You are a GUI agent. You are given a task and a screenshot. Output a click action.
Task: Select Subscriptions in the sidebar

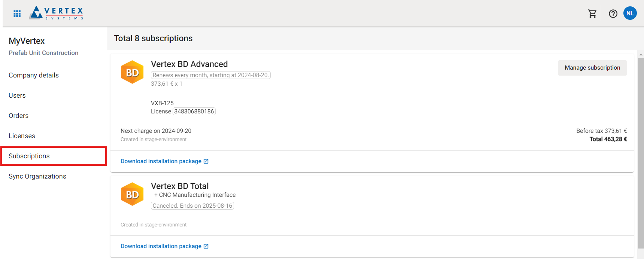coord(29,156)
